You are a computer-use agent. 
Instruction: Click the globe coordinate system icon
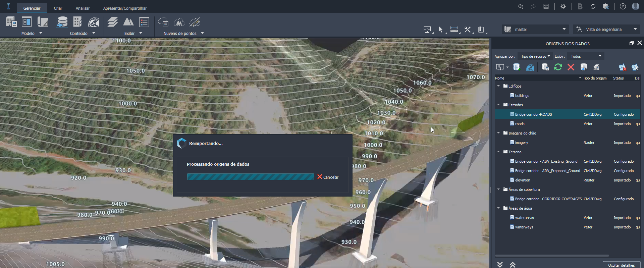click(94, 22)
